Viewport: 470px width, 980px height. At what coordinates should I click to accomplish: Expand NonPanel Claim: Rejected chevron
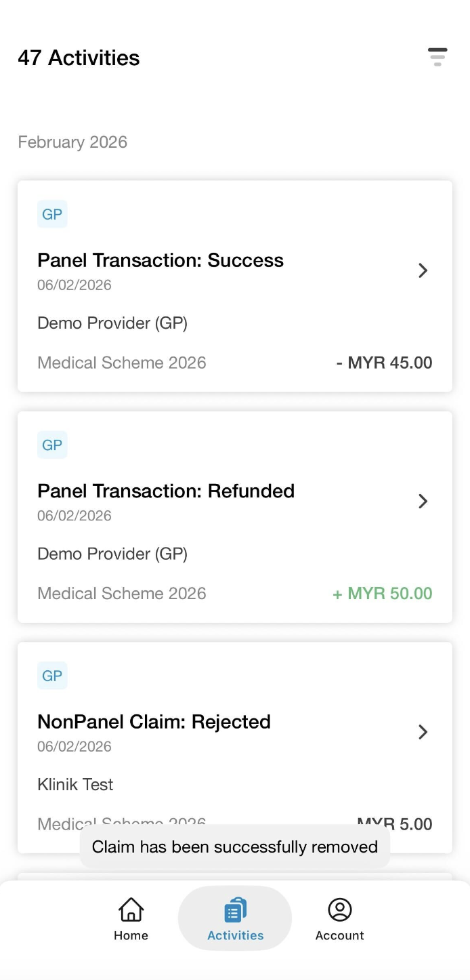423,732
